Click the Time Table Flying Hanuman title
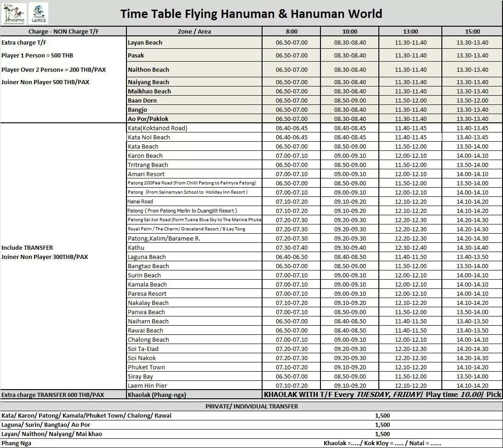Screen dimensions: 503x448 [x=251, y=13]
